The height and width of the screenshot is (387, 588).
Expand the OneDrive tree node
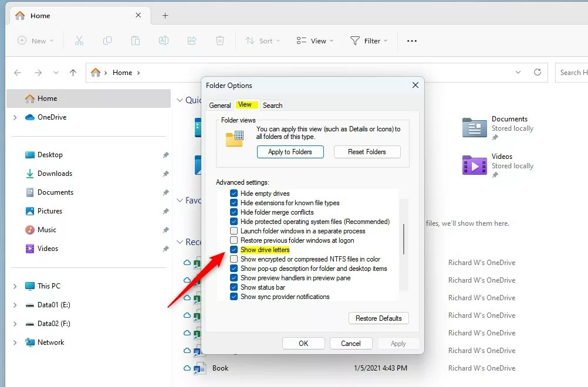point(15,117)
